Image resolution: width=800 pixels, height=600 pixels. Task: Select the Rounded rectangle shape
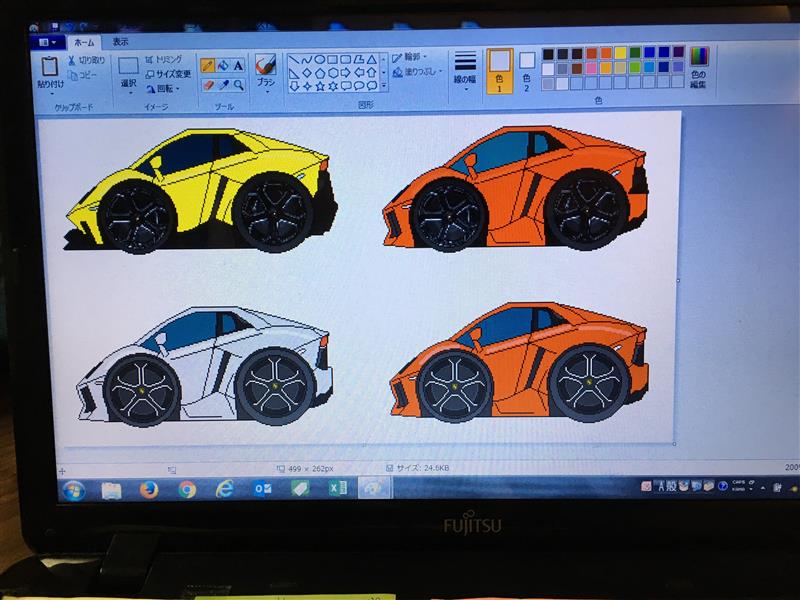346,60
